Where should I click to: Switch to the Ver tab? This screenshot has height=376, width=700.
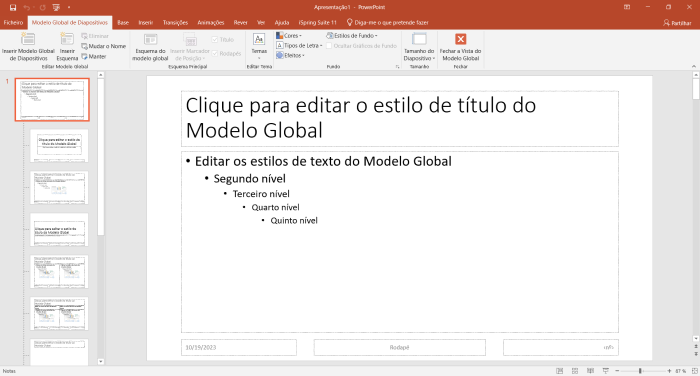(261, 22)
